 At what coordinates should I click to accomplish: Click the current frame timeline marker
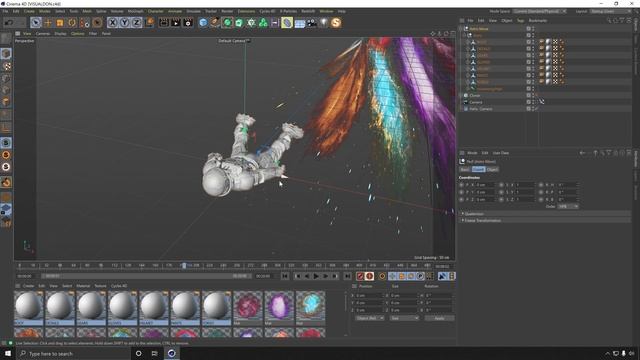184,266
